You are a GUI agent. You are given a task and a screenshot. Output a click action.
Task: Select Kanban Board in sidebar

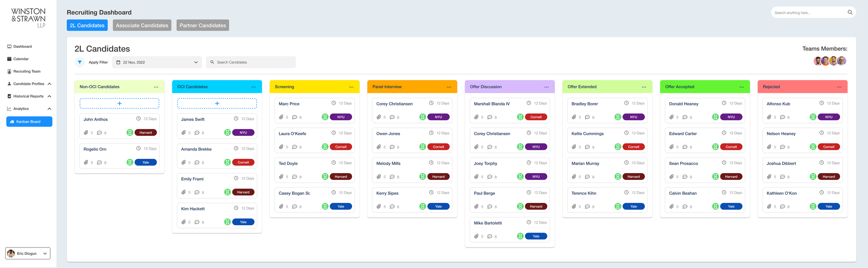(29, 122)
